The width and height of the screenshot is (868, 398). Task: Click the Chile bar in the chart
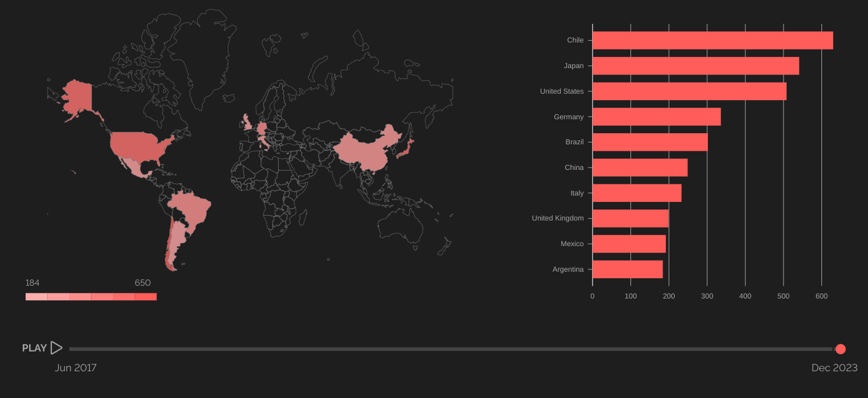713,41
